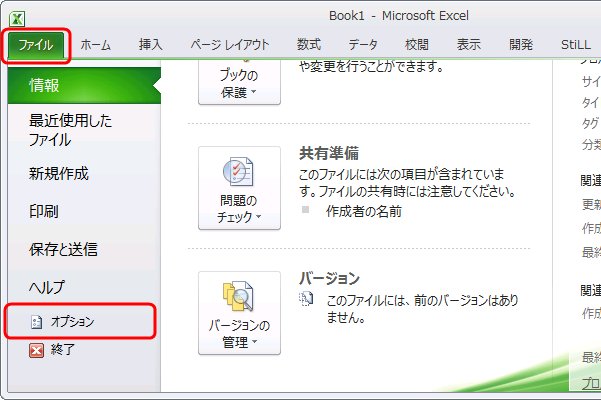
Task: Choose 新規作成 from the Backstage menu
Action: 58,174
